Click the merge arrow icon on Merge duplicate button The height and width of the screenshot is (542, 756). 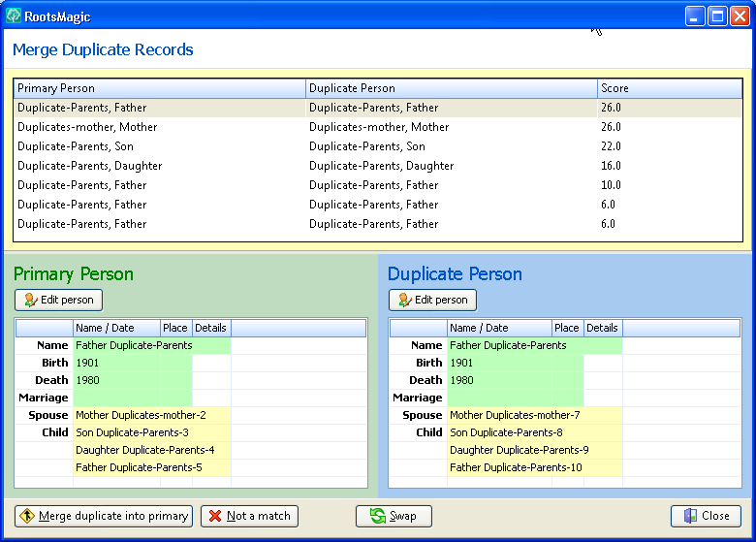coord(27,516)
